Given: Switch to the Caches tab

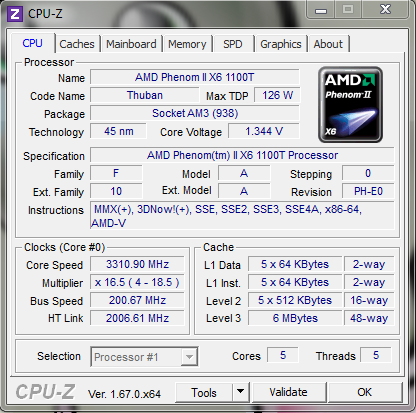Looking at the screenshot, I should [x=77, y=44].
